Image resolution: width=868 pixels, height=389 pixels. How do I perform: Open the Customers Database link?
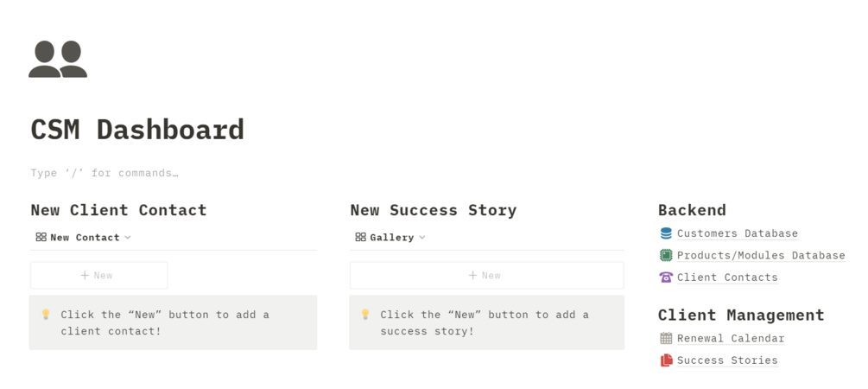(737, 233)
